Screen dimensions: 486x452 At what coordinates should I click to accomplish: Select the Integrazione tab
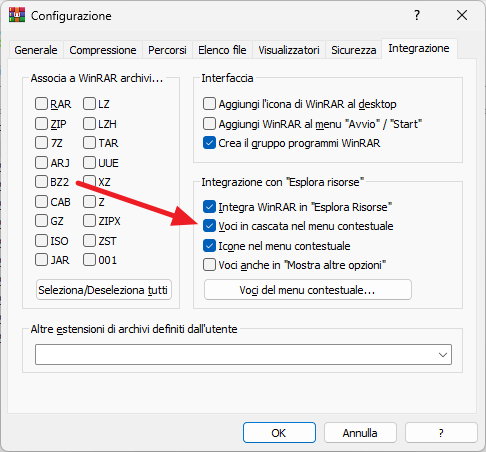419,49
